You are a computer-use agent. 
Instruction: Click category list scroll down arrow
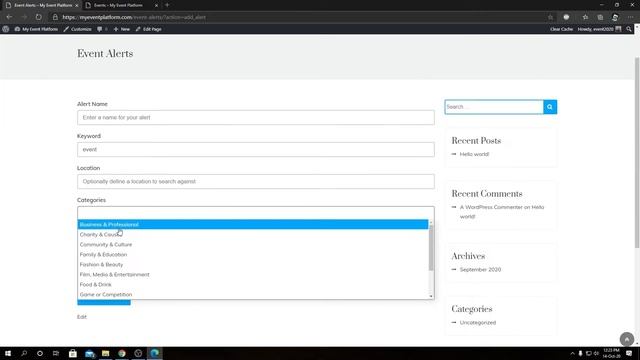tap(431, 296)
